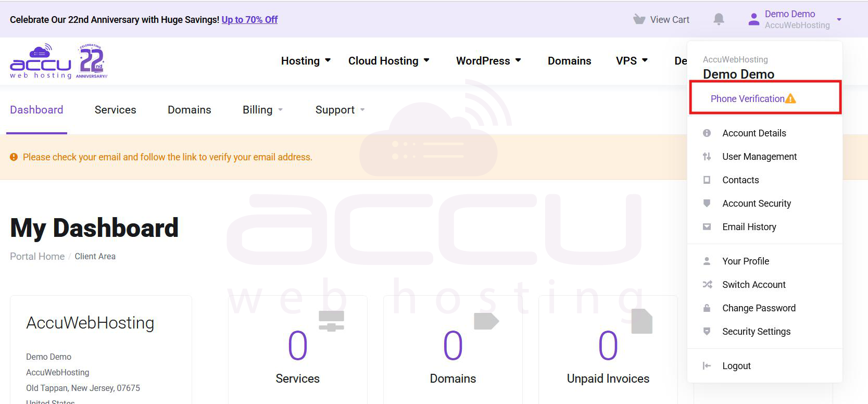Click the My Dashboard heading
The width and height of the screenshot is (868, 404).
(x=94, y=228)
